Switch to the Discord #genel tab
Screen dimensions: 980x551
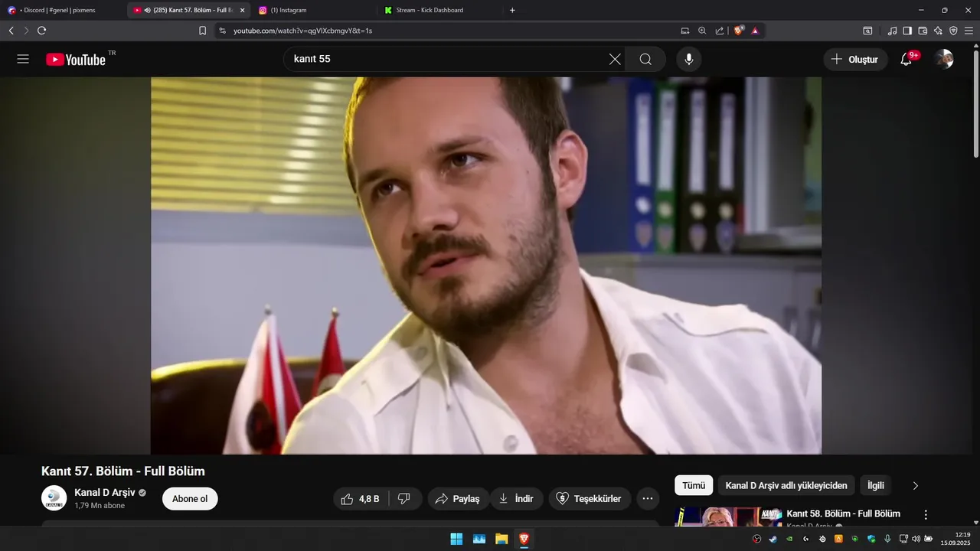click(63, 10)
